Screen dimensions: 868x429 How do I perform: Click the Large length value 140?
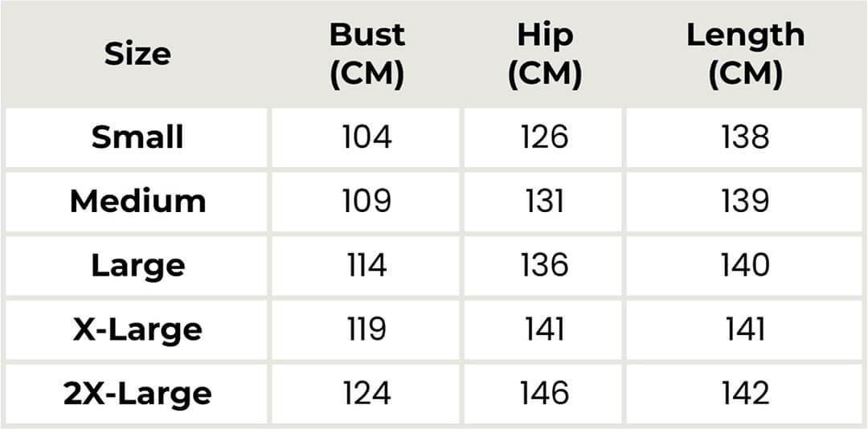(x=746, y=266)
